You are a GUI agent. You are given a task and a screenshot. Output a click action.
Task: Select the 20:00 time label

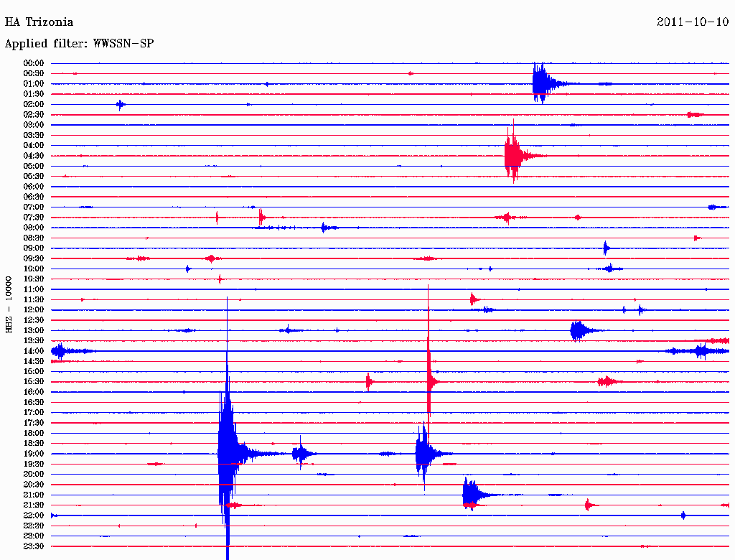pos(34,474)
